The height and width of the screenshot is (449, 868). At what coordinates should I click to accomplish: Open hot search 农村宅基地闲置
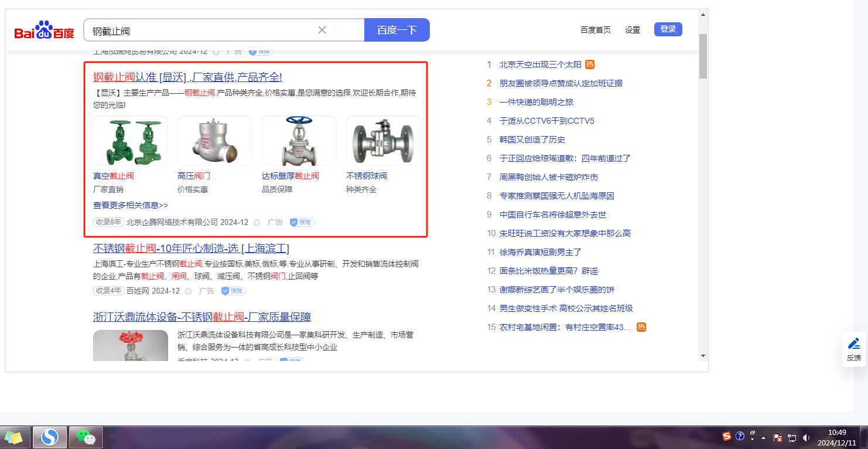click(566, 327)
